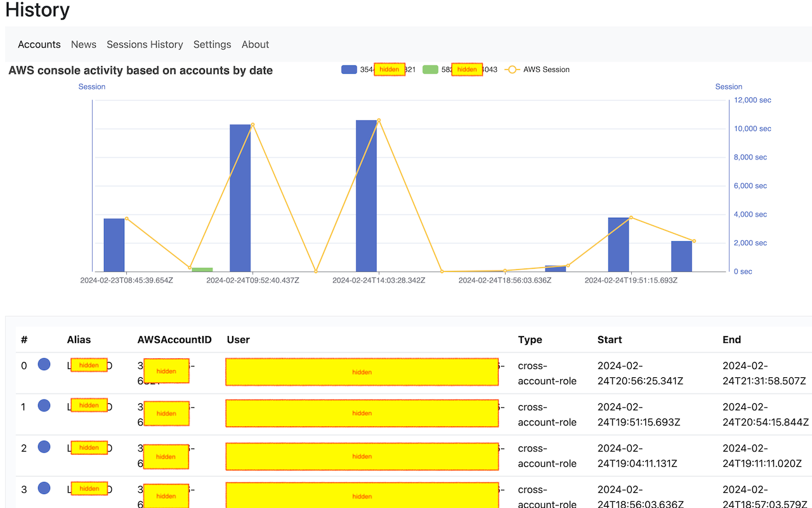Switch to the Sessions History tab
This screenshot has height=508, width=812.
[145, 44]
